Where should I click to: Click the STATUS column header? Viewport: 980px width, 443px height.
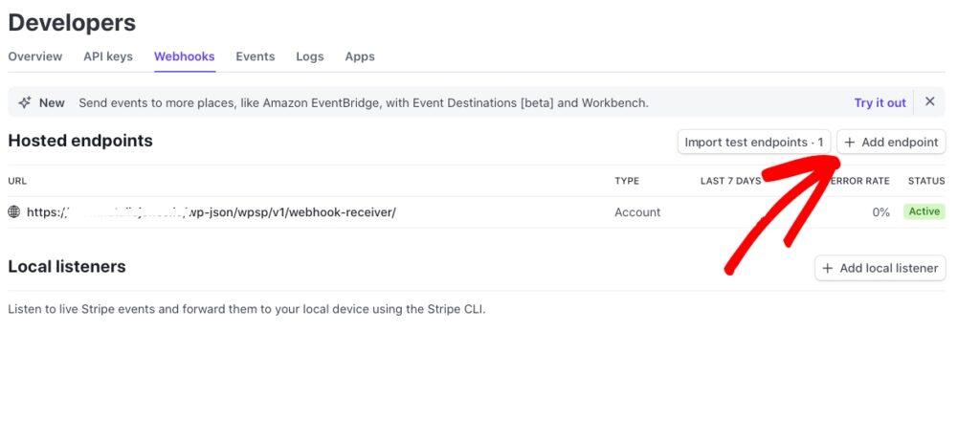(x=925, y=181)
